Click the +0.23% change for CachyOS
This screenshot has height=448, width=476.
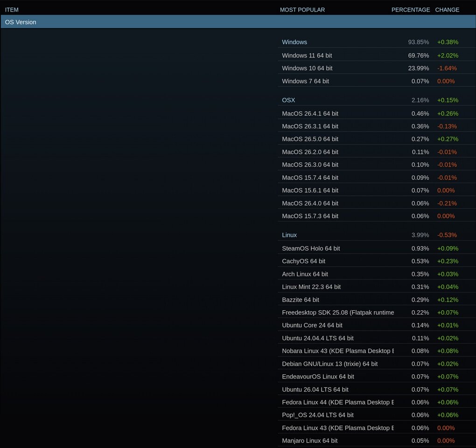[448, 261]
